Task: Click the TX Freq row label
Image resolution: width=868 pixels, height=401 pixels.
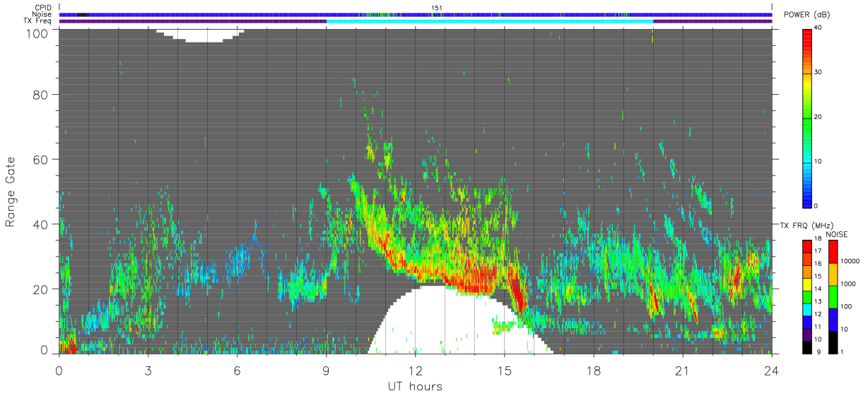Action: (38, 21)
